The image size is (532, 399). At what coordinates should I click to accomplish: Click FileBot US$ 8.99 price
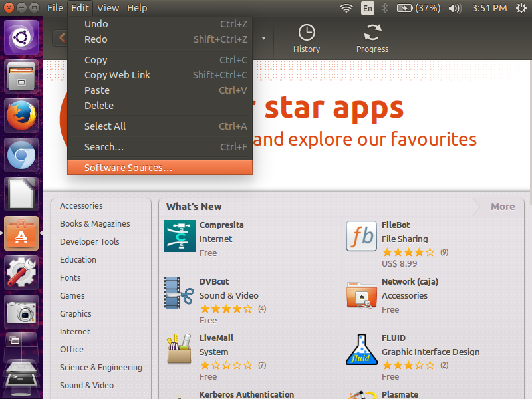[400, 263]
